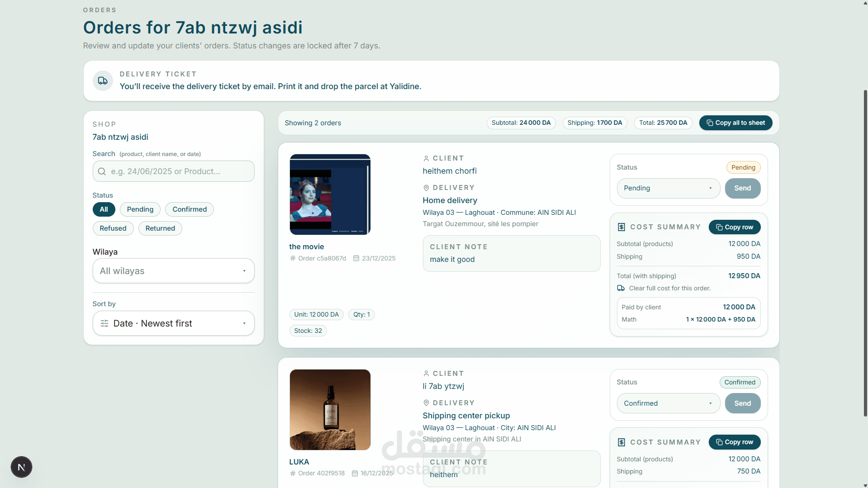
Task: Filter orders by Returned status
Action: tap(160, 228)
